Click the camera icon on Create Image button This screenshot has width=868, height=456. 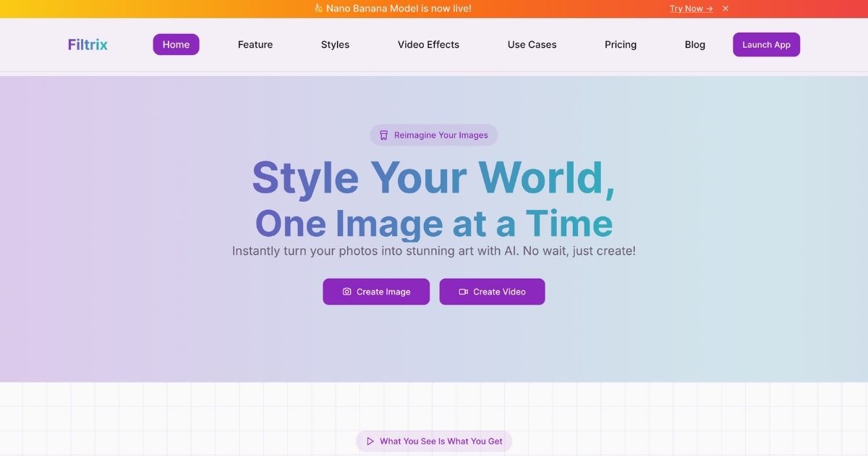(346, 292)
